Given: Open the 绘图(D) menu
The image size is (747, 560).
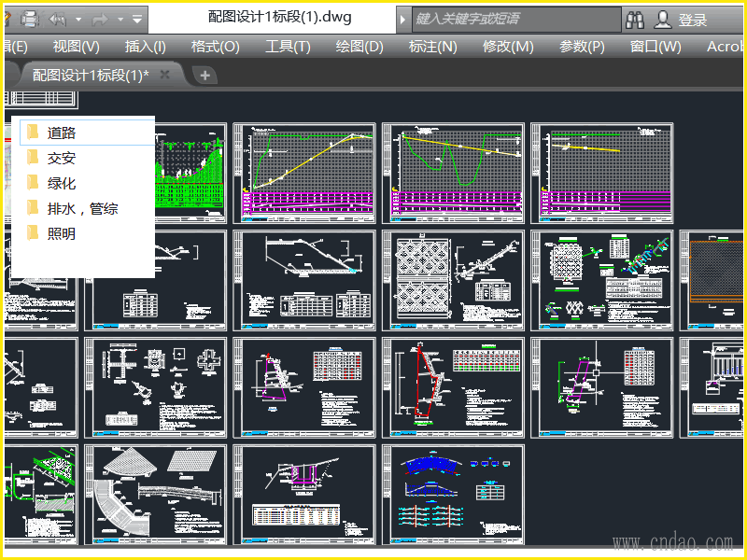Looking at the screenshot, I should click(x=359, y=47).
